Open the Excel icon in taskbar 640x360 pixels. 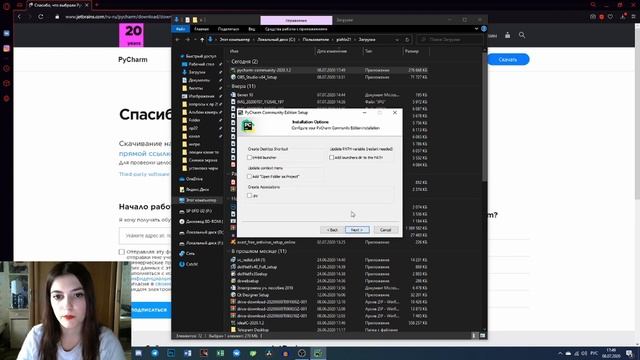220,353
